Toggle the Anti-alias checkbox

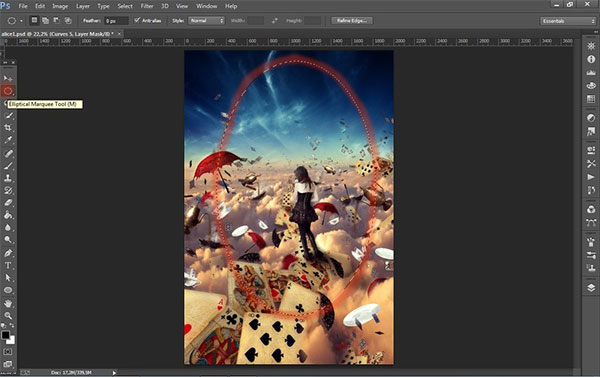tap(137, 20)
